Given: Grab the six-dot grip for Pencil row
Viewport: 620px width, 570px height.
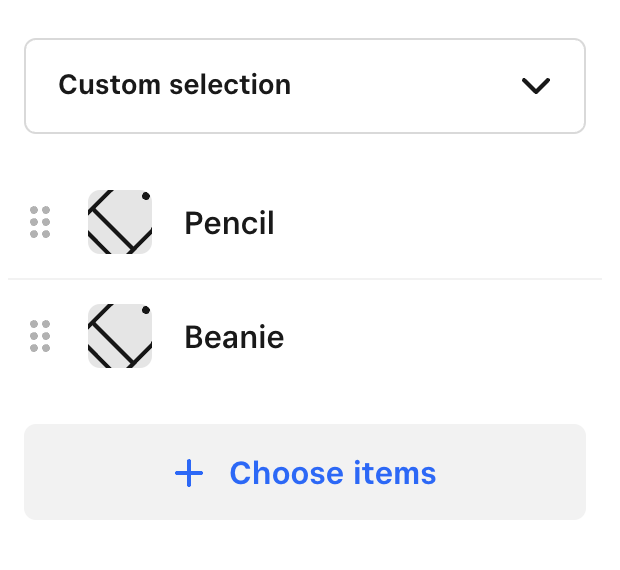Looking at the screenshot, I should coord(40,222).
